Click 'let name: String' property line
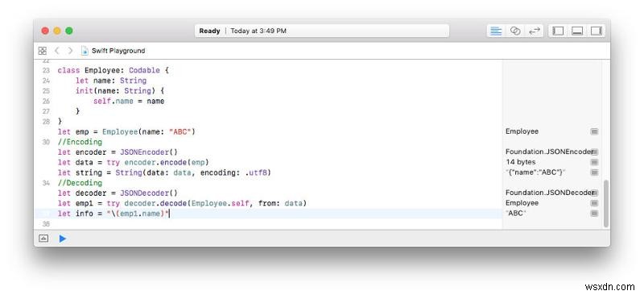 (111, 81)
